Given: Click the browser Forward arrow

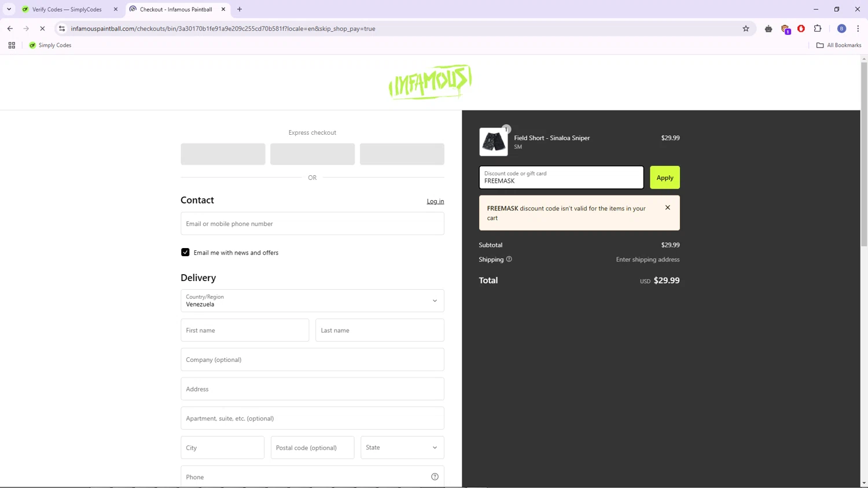Looking at the screenshot, I should (26, 28).
